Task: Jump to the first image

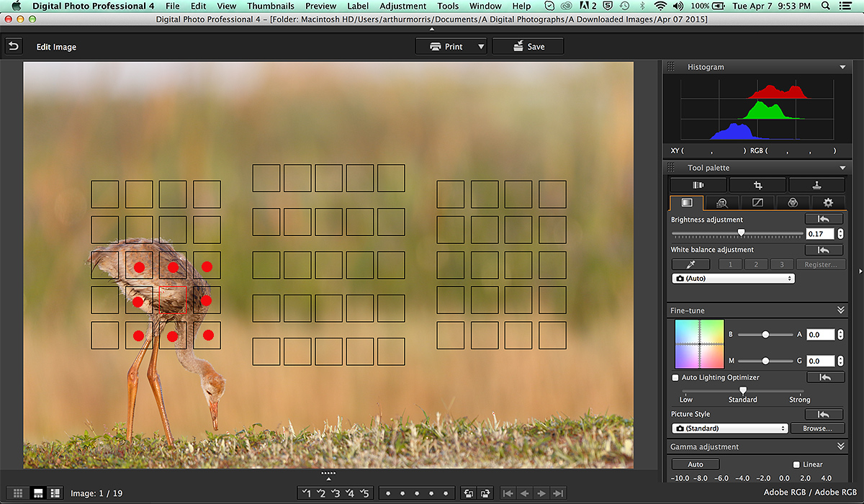Action: [508, 493]
